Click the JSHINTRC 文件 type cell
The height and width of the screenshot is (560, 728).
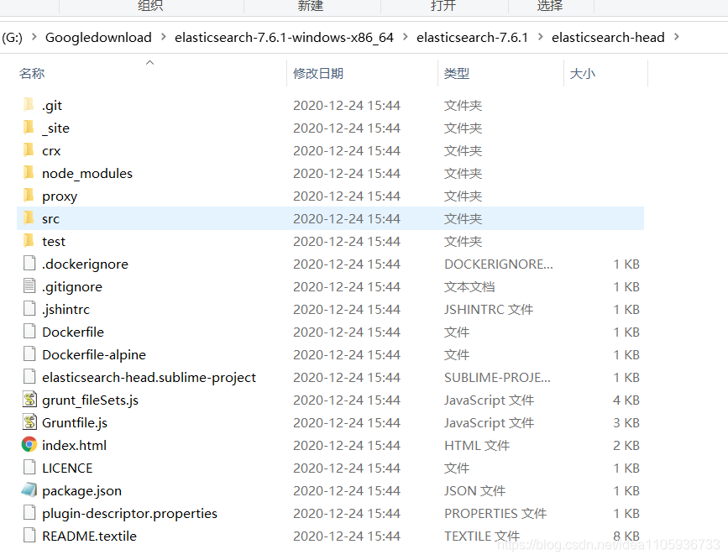click(x=489, y=309)
